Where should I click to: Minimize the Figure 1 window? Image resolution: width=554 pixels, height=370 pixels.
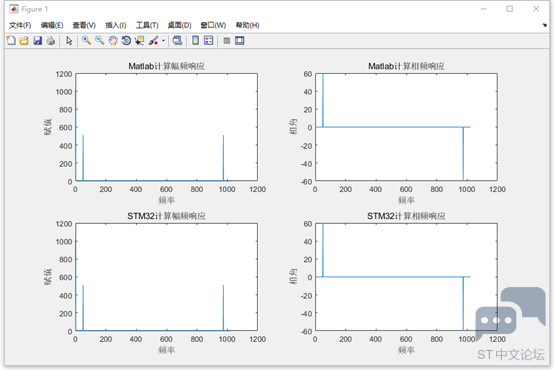(484, 9)
